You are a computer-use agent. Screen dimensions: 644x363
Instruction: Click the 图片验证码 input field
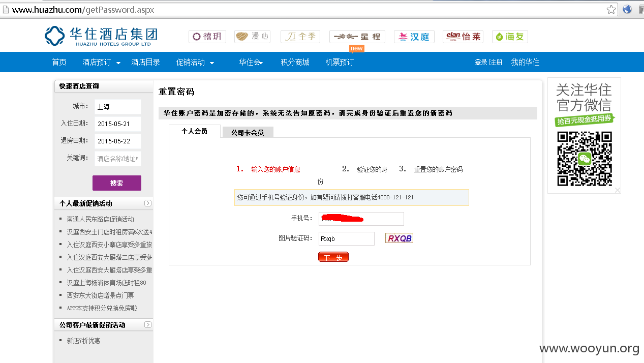click(x=347, y=238)
